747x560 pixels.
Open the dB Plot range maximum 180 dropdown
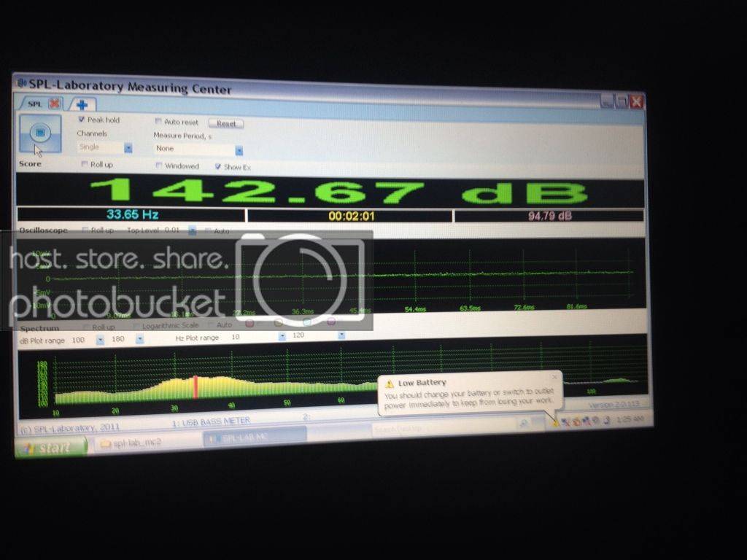tap(139, 339)
